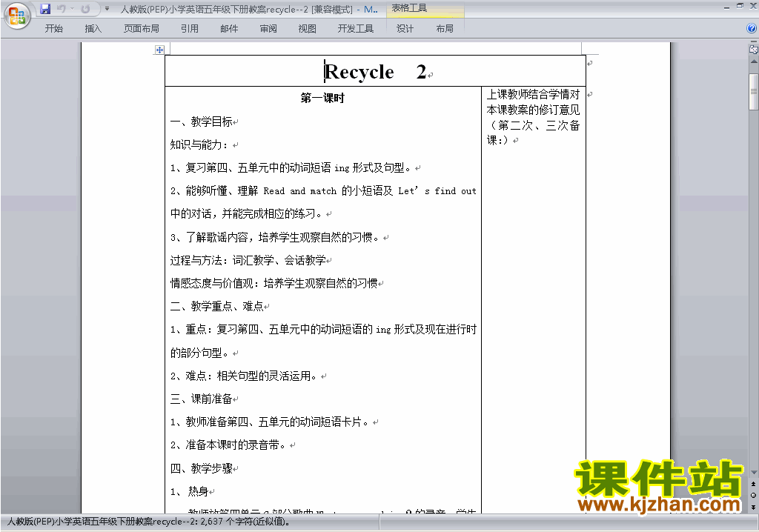Save the document with the floppy icon
The image size is (759, 532).
tap(45, 9)
